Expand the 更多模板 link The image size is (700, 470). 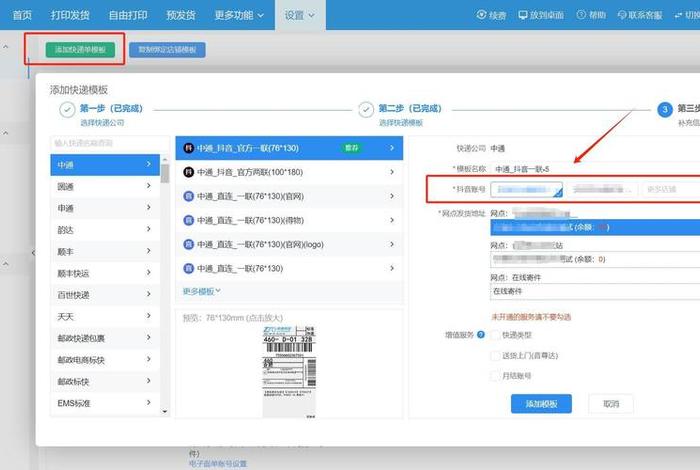[202, 291]
